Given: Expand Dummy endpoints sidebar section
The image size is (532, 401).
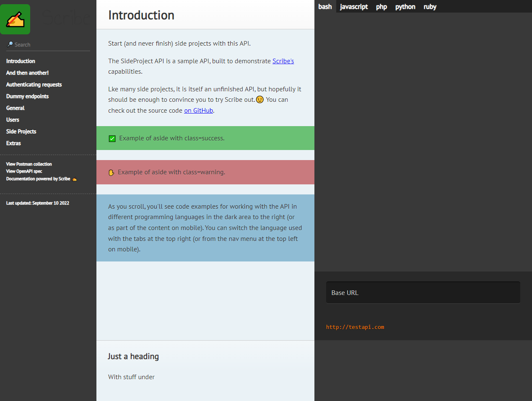Looking at the screenshot, I should click(x=27, y=96).
